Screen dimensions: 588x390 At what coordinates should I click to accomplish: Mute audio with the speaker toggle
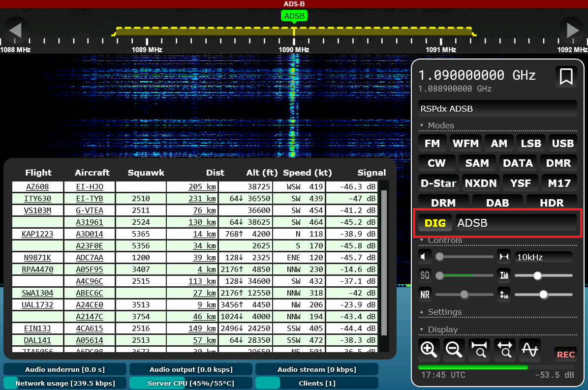[425, 257]
